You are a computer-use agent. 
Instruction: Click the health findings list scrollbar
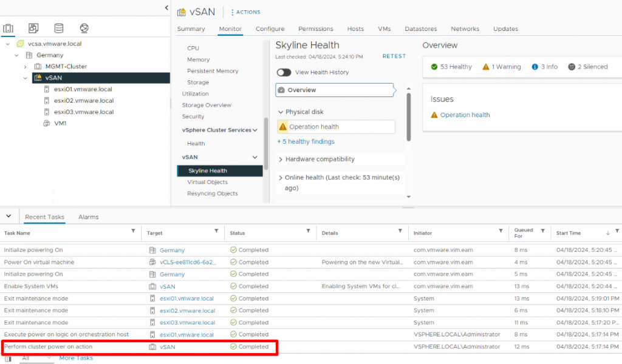pyautogui.click(x=409, y=117)
